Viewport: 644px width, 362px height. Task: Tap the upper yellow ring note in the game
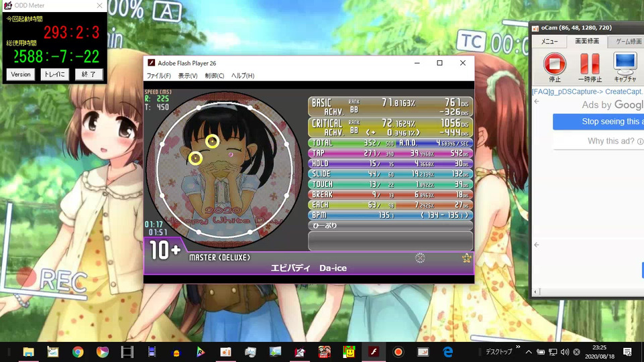click(212, 141)
